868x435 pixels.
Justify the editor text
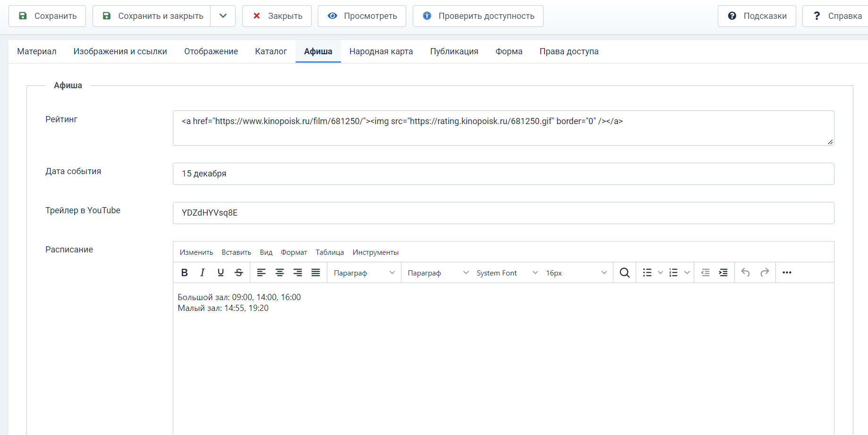pos(315,273)
